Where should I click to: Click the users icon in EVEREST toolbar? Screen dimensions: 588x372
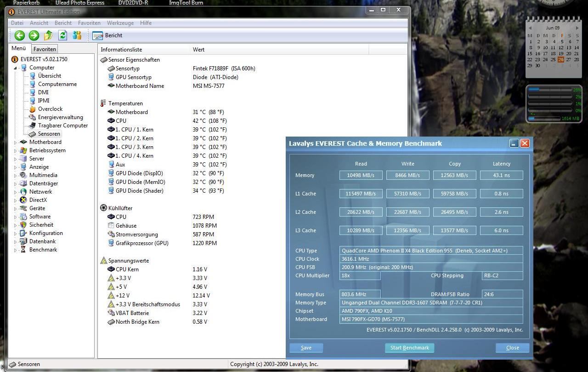[77, 35]
